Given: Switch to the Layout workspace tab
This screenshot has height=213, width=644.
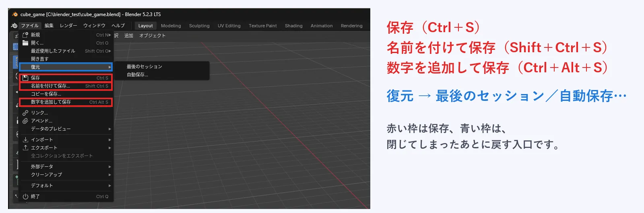Looking at the screenshot, I should 145,26.
